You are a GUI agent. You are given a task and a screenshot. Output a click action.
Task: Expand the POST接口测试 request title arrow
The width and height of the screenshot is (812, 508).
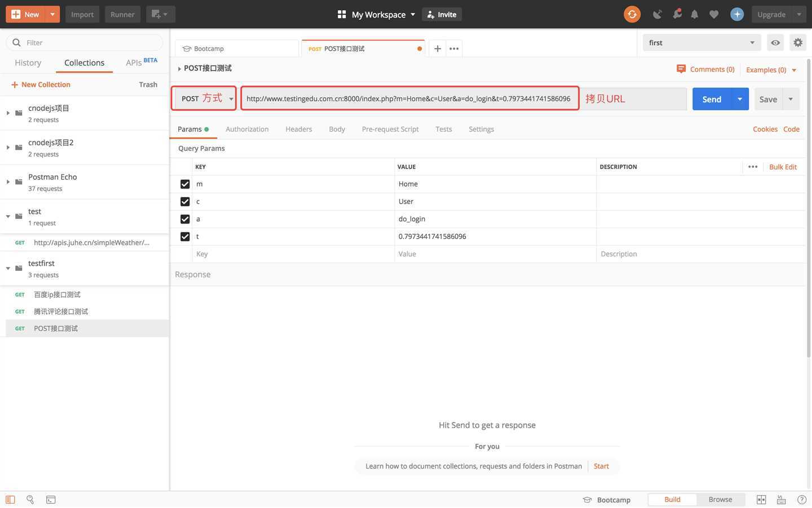tap(179, 69)
